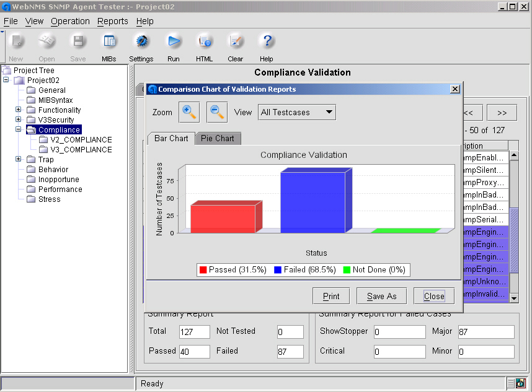Click the red Passed legend swatch
This screenshot has width=532, height=392.
pyautogui.click(x=203, y=270)
